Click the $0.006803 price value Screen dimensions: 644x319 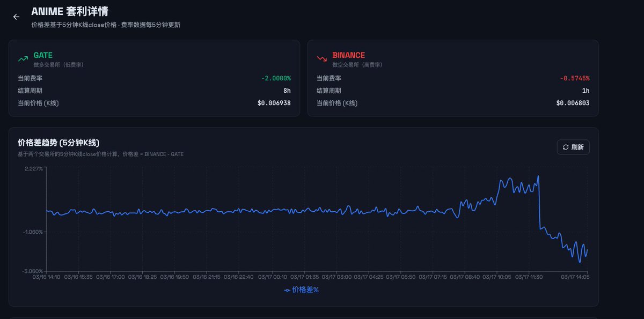(573, 103)
